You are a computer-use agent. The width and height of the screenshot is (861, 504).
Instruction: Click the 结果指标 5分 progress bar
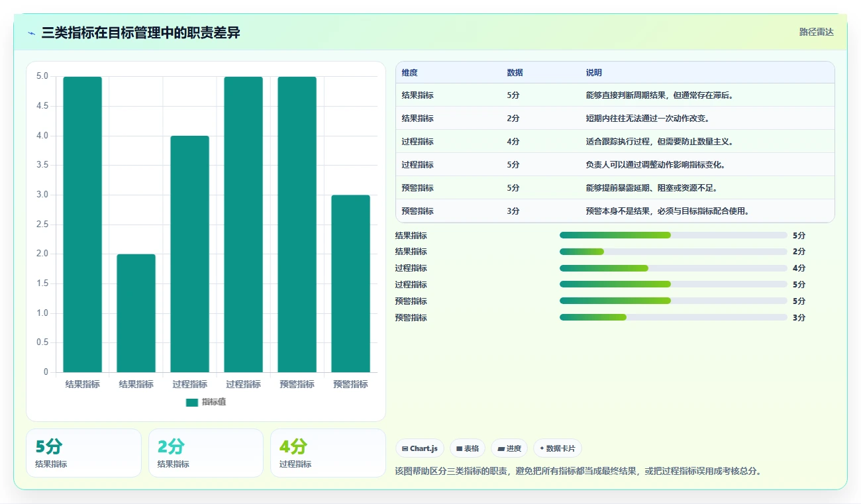coord(674,235)
